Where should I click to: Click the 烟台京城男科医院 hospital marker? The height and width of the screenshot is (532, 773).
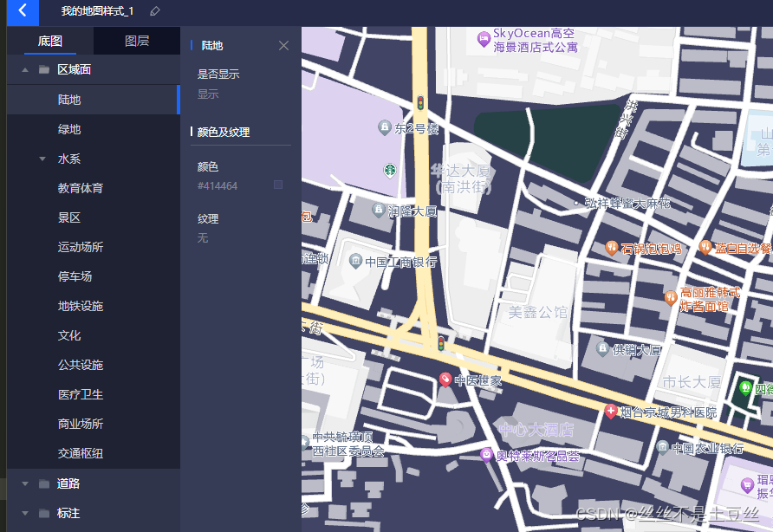pyautogui.click(x=610, y=411)
